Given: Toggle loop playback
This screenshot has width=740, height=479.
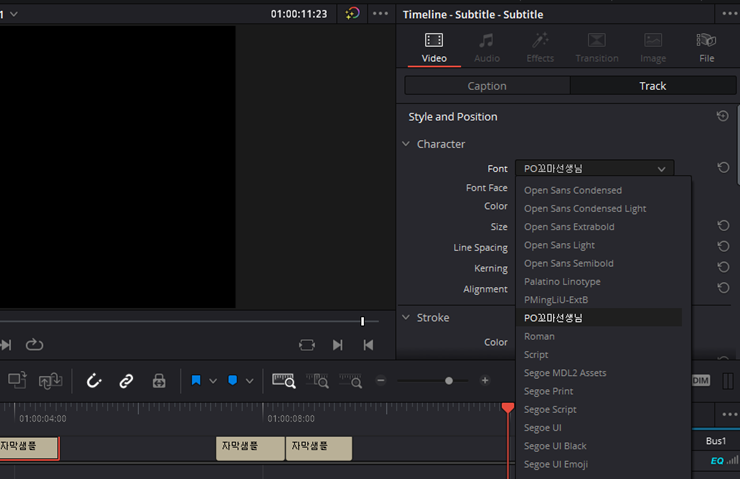Looking at the screenshot, I should click(x=34, y=345).
